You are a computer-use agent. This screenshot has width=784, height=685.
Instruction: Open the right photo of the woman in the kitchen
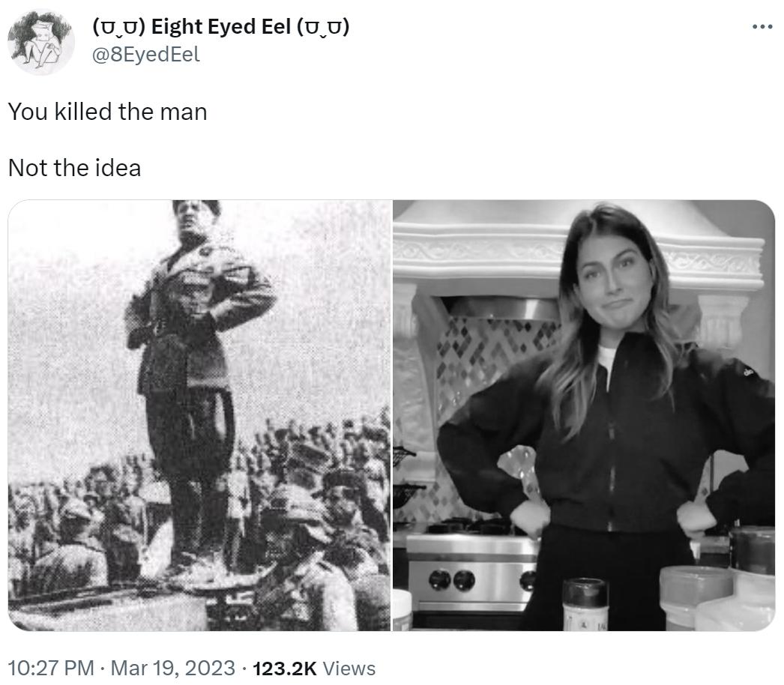584,415
